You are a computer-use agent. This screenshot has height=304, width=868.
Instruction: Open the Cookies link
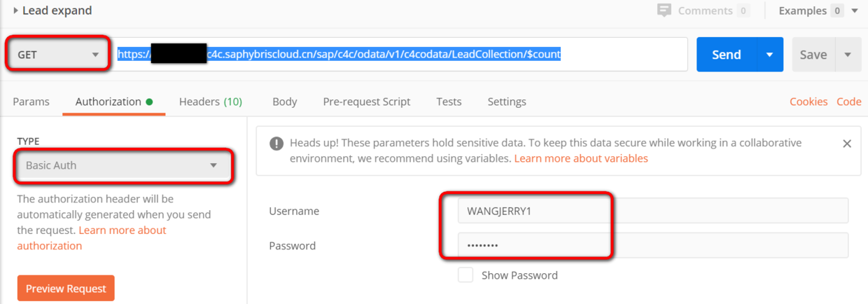808,102
